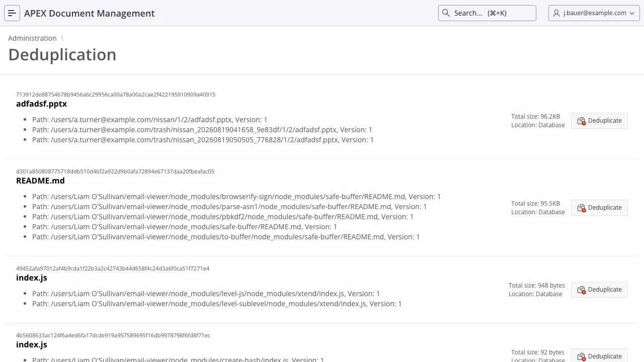Click the Total size: 948 bytes label
This screenshot has width=644, height=362.
click(x=537, y=286)
